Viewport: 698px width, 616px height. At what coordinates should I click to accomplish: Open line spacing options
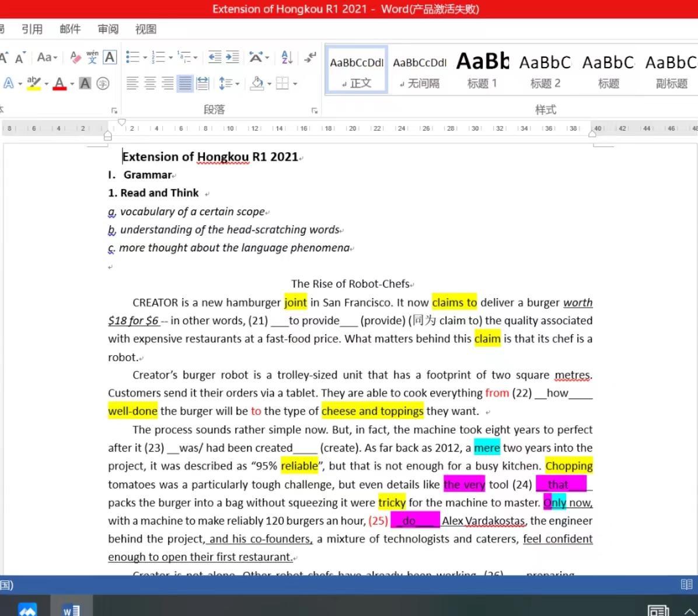226,83
